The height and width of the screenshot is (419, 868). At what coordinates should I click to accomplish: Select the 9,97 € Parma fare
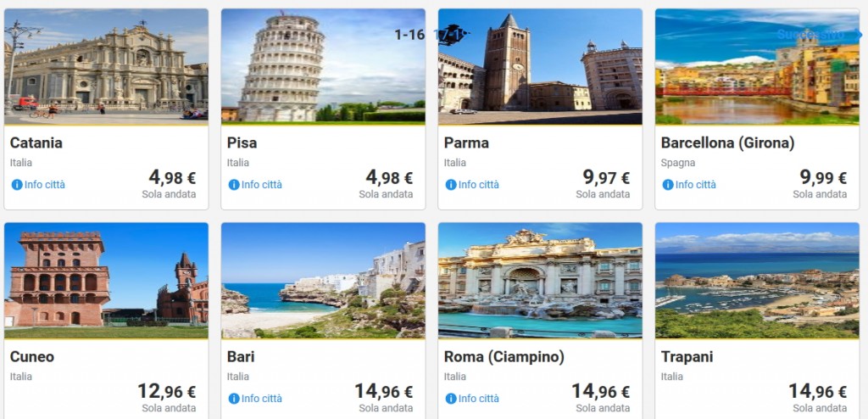606,177
